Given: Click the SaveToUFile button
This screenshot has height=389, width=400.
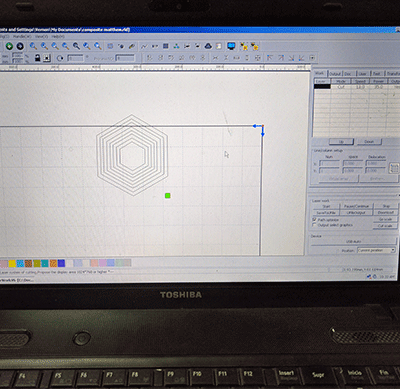Looking at the screenshot, I should point(326,213).
